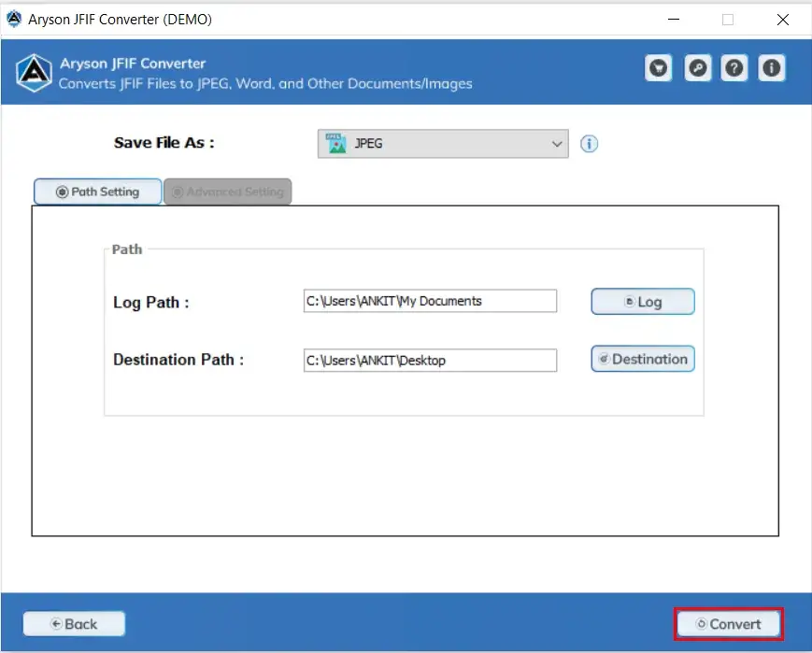Click the 'Converts JFIF Files' subtitle text
Viewport: 812px width, 653px height.
pyautogui.click(x=265, y=83)
